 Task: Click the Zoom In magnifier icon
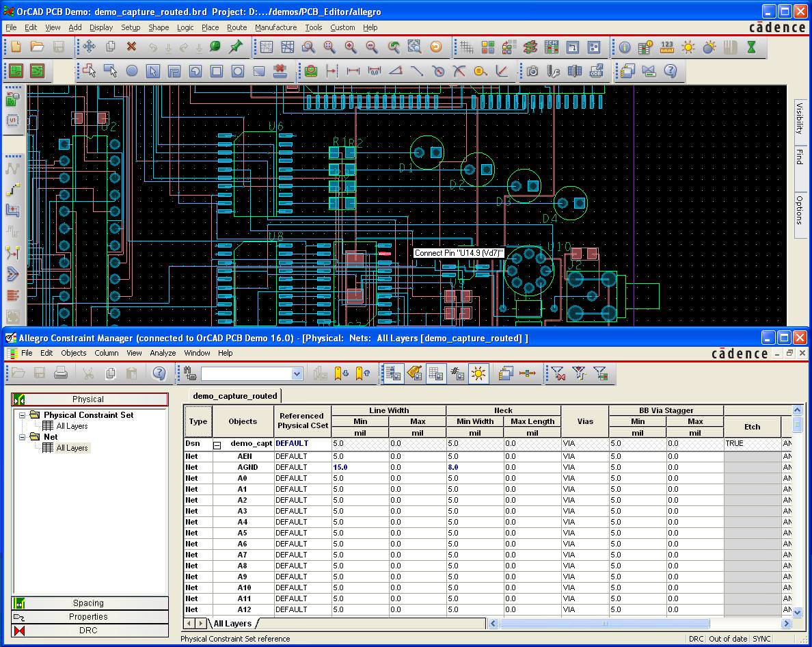pos(351,47)
